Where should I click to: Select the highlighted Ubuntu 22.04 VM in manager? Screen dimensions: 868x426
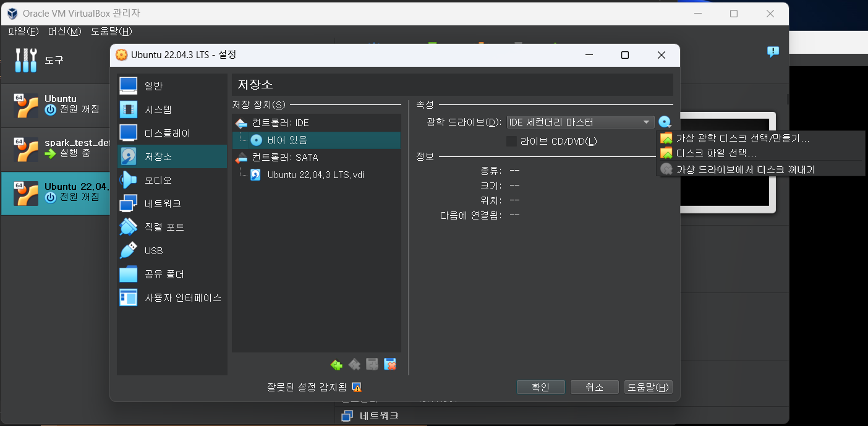tap(55, 193)
